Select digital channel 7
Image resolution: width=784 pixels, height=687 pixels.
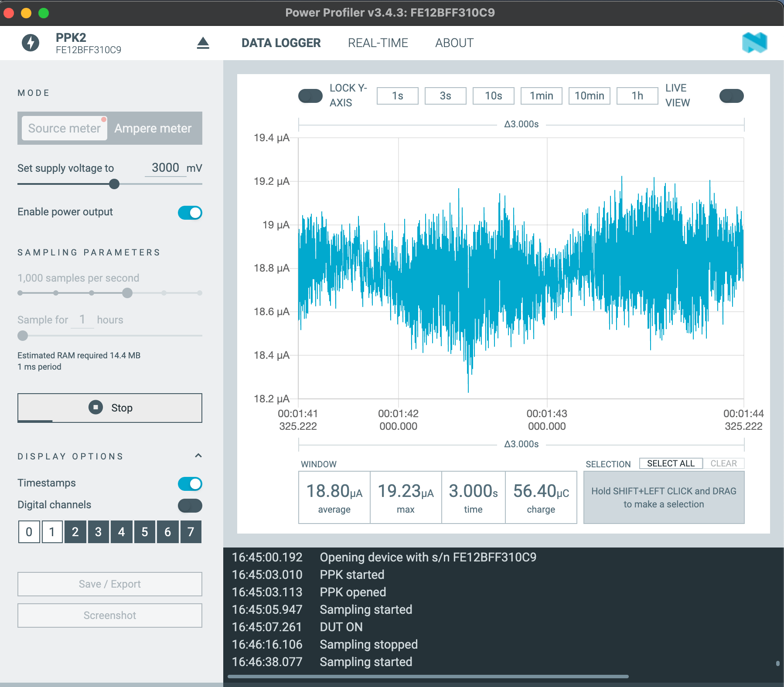coord(191,532)
